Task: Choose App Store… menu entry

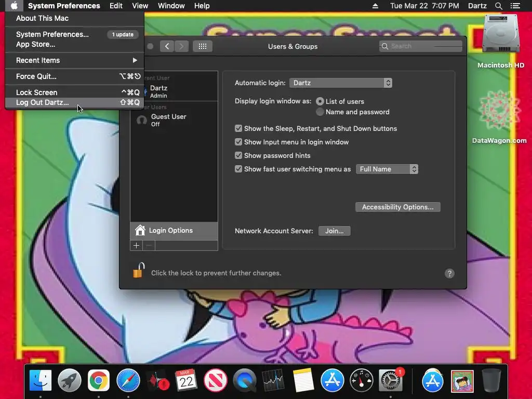Action: click(75, 44)
